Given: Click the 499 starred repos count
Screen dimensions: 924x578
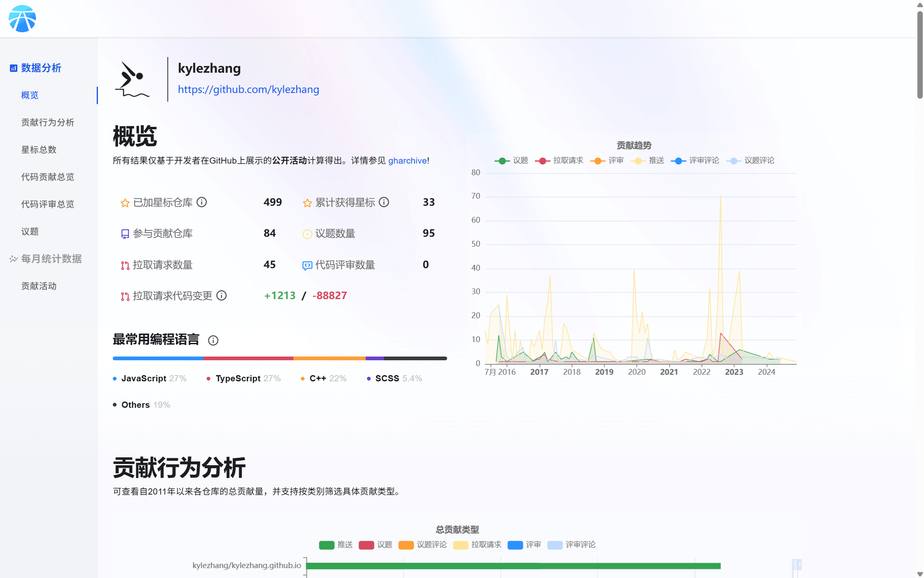Looking at the screenshot, I should click(273, 202).
